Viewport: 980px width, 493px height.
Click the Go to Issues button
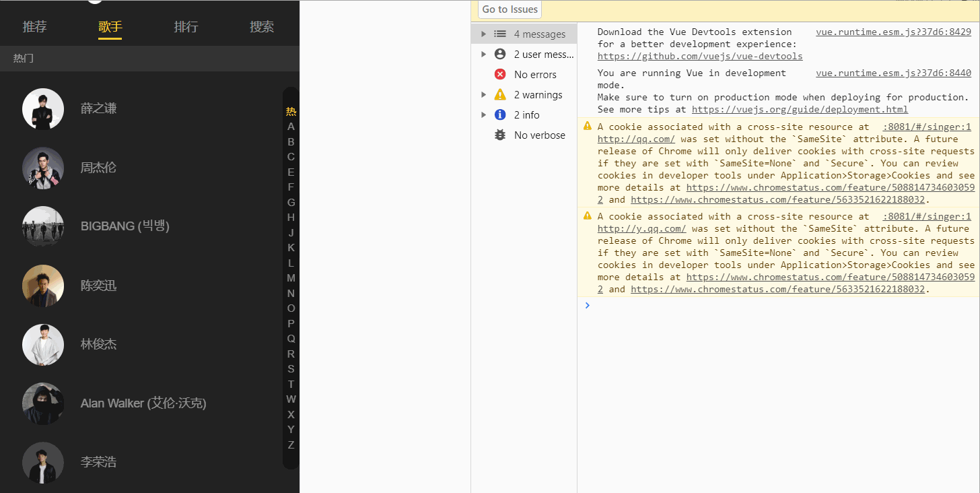(x=510, y=9)
